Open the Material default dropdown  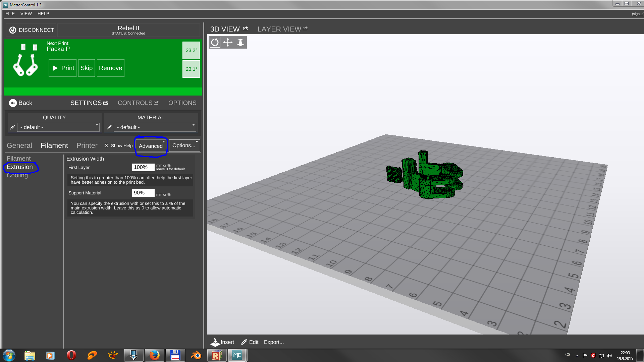[x=155, y=127]
